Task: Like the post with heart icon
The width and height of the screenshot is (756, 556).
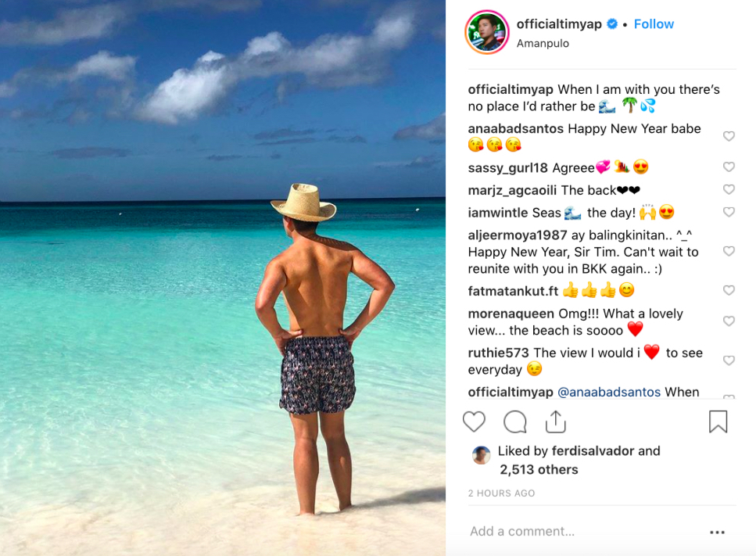Action: 474,421
